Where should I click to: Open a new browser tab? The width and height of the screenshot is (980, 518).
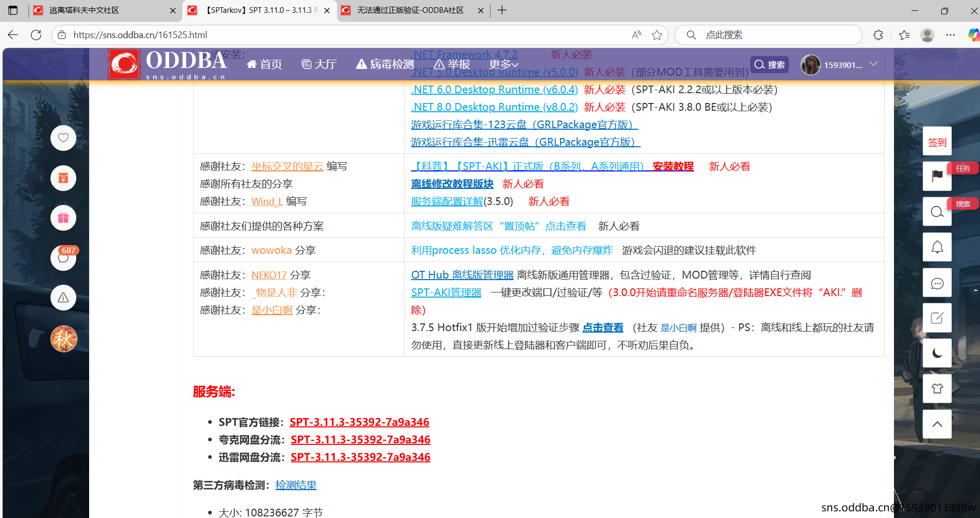click(502, 10)
